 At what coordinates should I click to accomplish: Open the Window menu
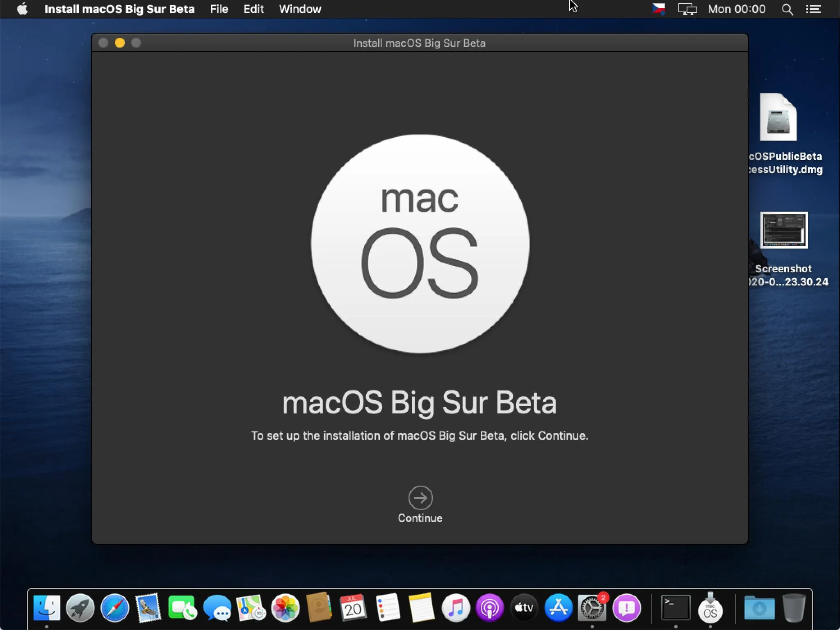pyautogui.click(x=300, y=9)
